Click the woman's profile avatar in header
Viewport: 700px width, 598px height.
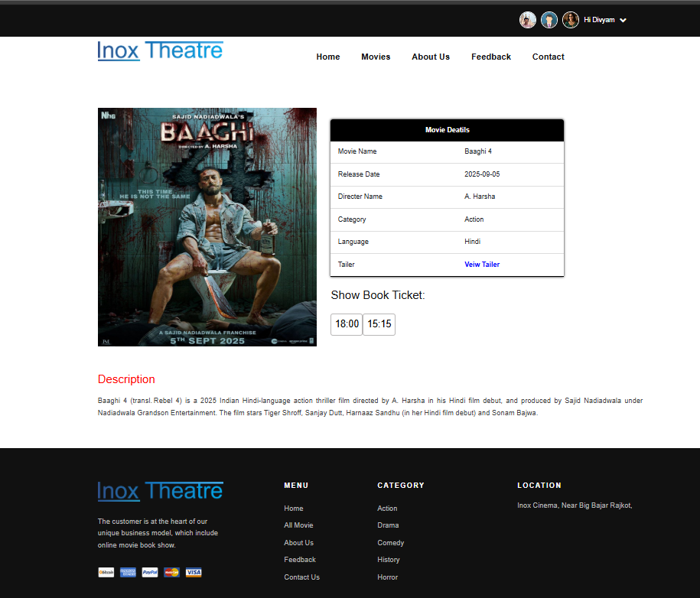[x=571, y=20]
